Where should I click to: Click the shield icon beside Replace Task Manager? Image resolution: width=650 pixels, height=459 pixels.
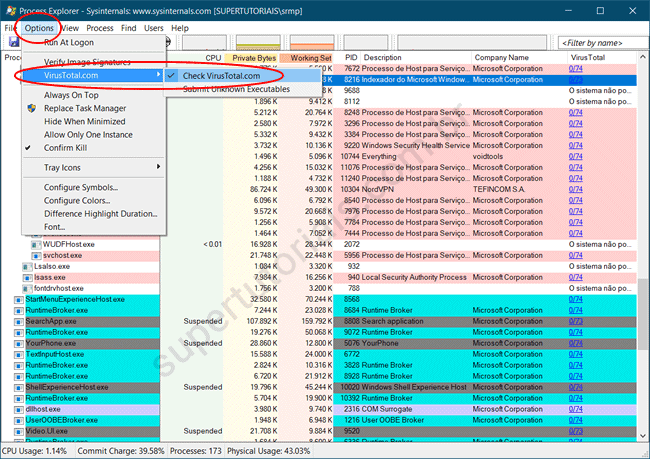31,108
